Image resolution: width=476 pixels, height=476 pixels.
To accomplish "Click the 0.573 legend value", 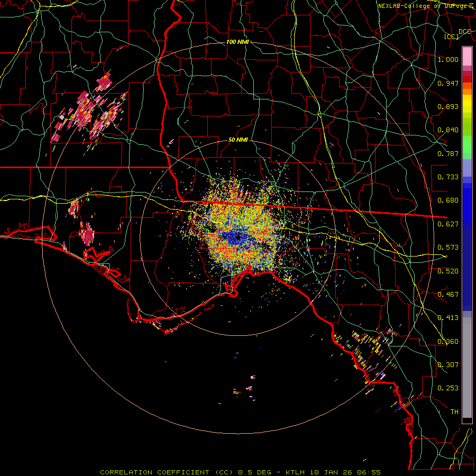I will click(448, 248).
